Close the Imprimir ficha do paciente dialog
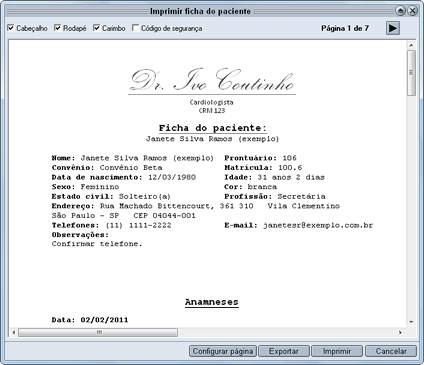424x365 pixels. coord(412,11)
